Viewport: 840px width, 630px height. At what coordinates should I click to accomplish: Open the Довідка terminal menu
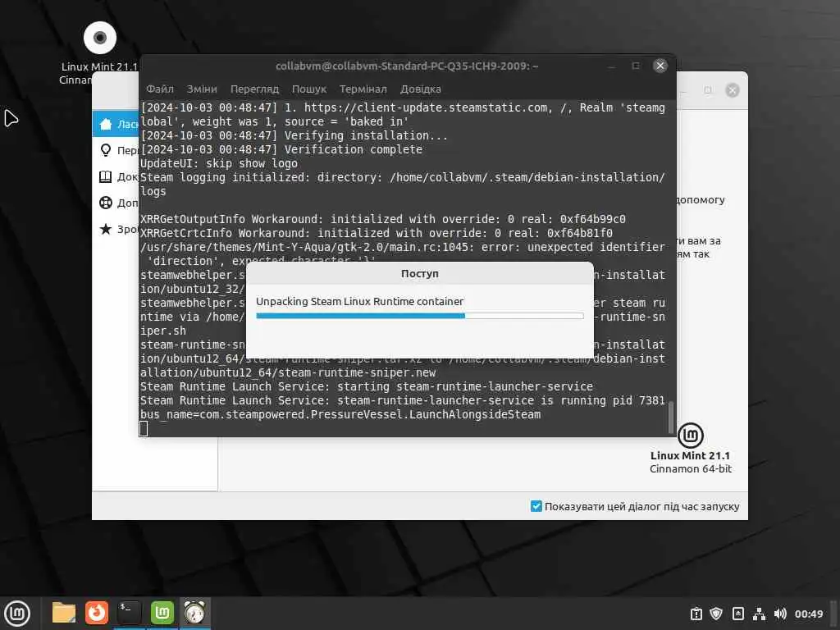[x=421, y=89]
